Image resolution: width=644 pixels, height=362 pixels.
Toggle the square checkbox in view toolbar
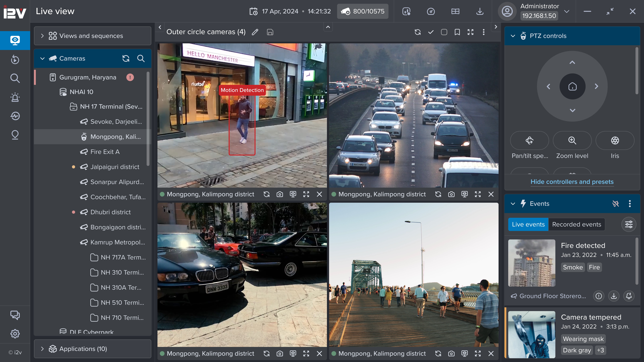pyautogui.click(x=444, y=32)
